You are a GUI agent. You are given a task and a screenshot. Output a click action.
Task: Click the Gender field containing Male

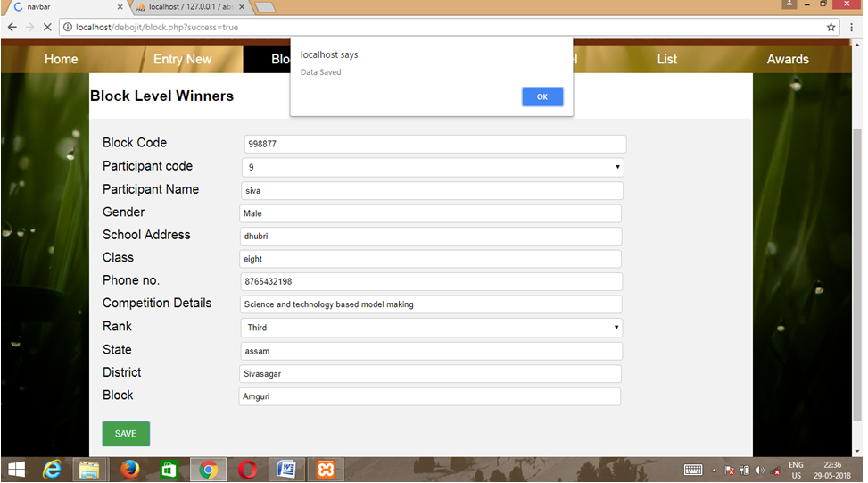pos(431,213)
